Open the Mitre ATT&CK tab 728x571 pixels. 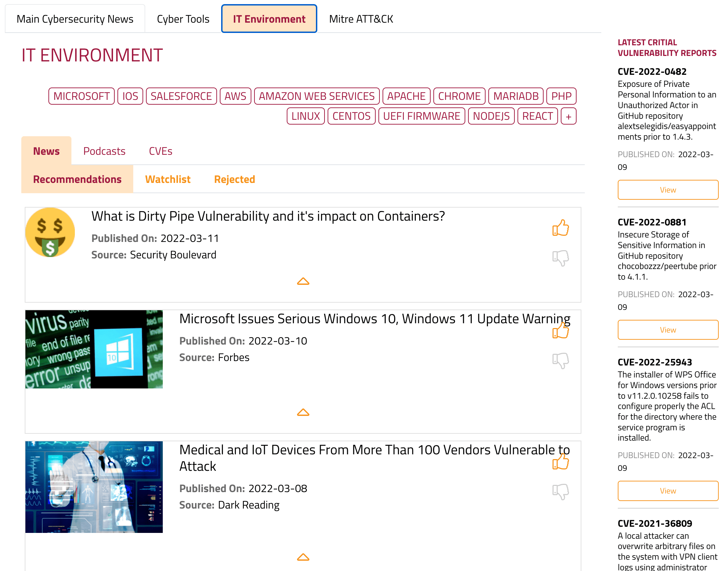[361, 19]
